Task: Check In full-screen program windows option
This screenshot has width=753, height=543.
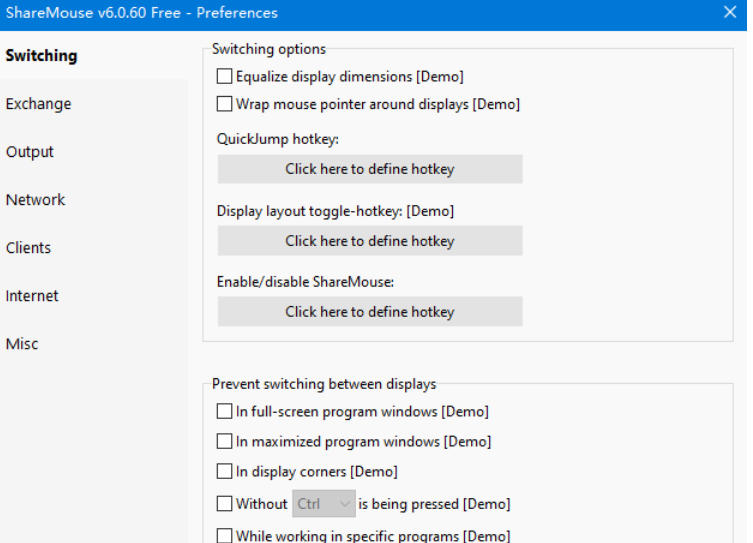Action: click(225, 411)
